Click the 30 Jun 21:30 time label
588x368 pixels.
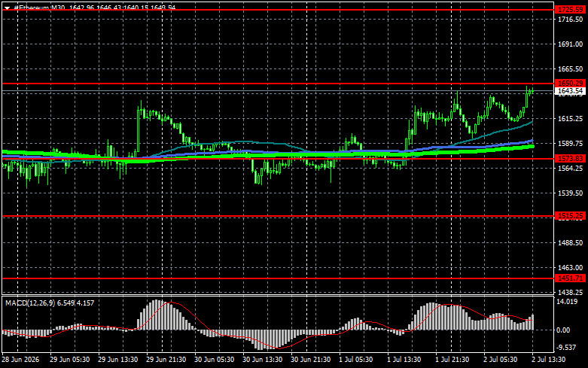(x=310, y=360)
